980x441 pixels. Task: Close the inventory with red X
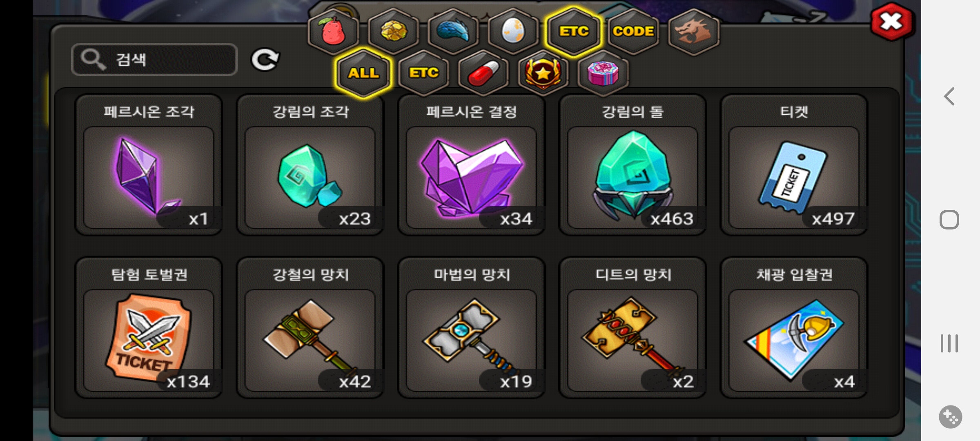click(892, 21)
